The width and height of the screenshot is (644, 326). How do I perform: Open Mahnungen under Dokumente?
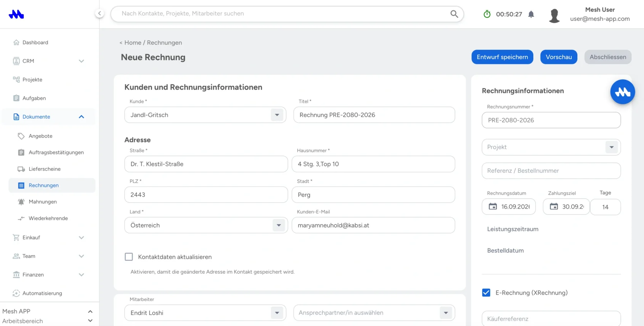click(43, 202)
